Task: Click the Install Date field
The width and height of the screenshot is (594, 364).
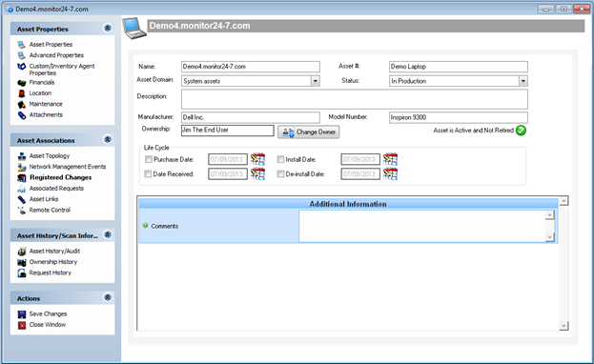Action: click(x=360, y=159)
